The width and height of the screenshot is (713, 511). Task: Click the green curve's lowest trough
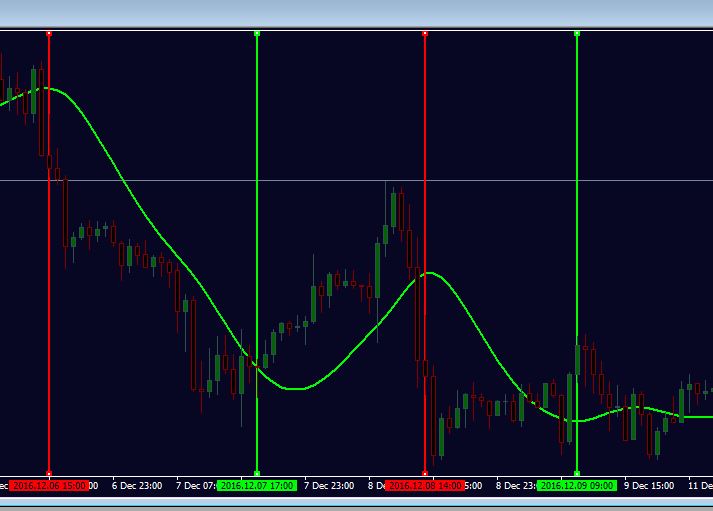pos(577,421)
